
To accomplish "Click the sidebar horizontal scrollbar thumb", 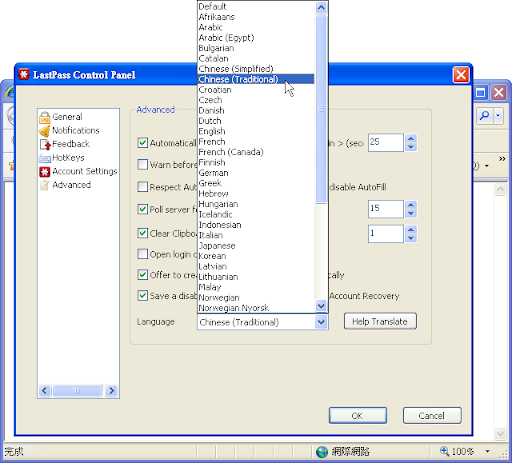I will (77, 390).
